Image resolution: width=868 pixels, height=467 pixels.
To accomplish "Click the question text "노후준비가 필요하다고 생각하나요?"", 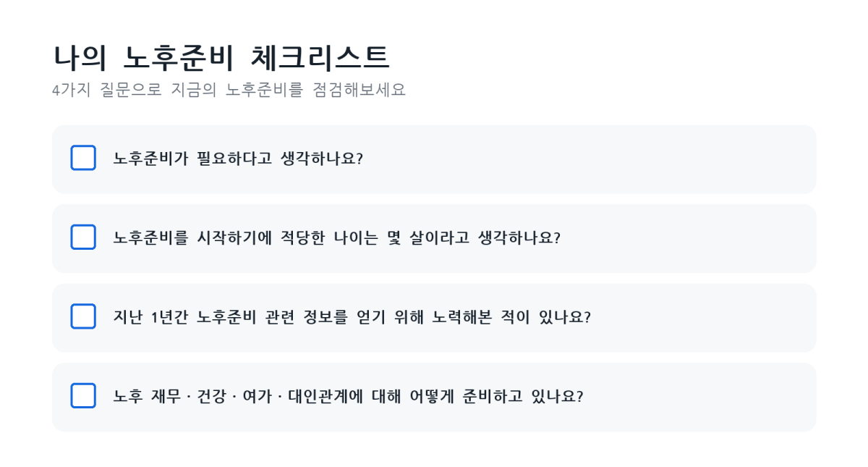I will (x=238, y=159).
